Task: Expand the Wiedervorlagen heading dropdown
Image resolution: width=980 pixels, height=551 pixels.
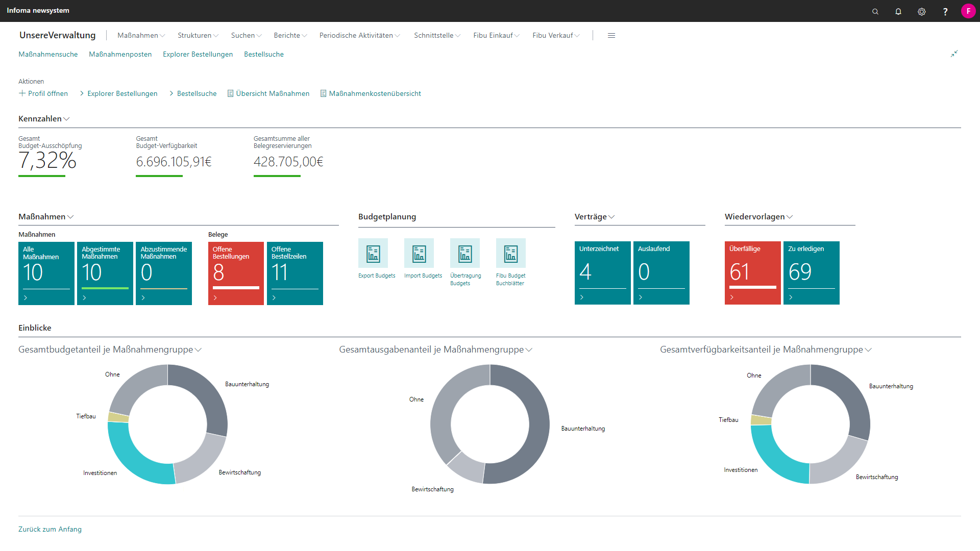Action: 790,217
